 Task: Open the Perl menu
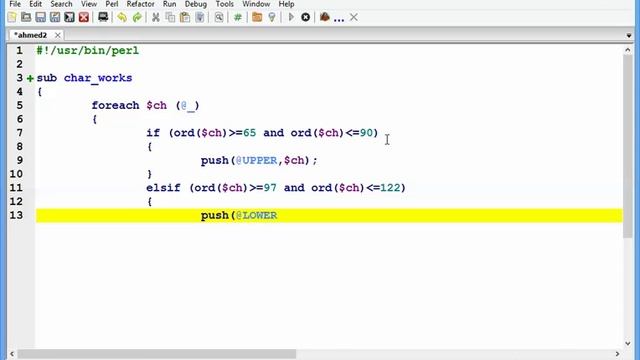pyautogui.click(x=112, y=4)
